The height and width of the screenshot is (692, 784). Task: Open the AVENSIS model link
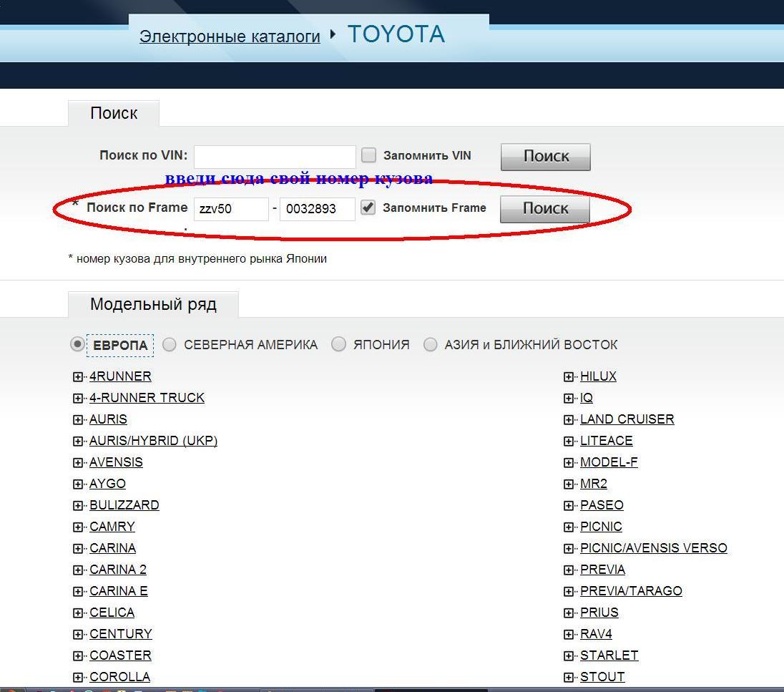point(116,462)
